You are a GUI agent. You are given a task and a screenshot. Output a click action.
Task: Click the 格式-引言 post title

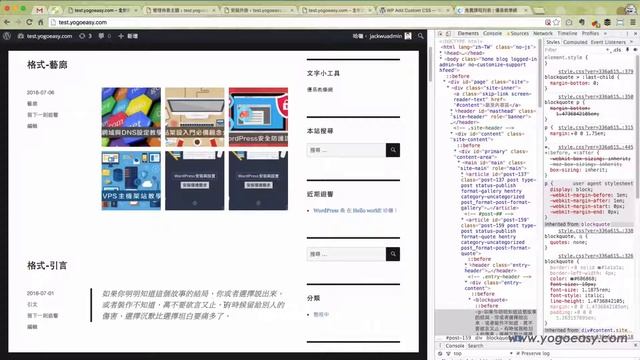click(47, 265)
